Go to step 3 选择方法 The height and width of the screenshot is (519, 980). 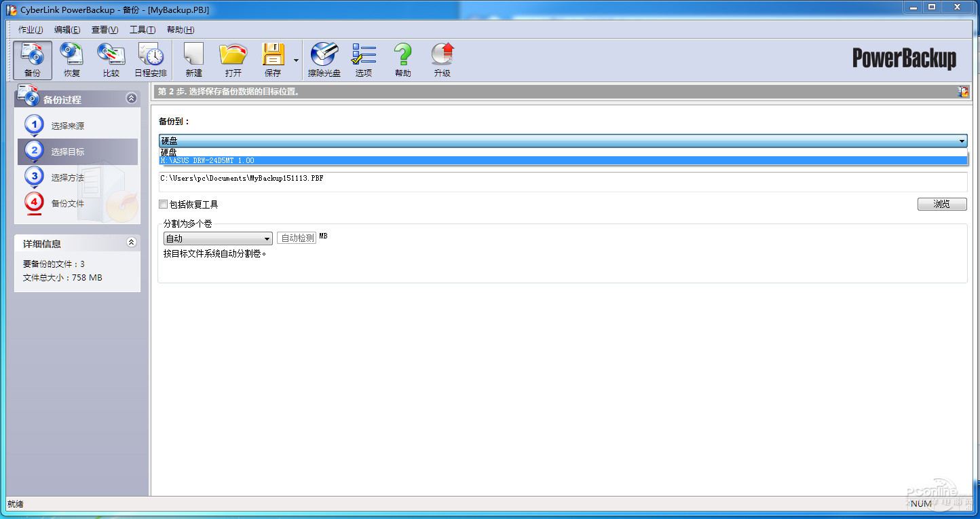(x=67, y=177)
